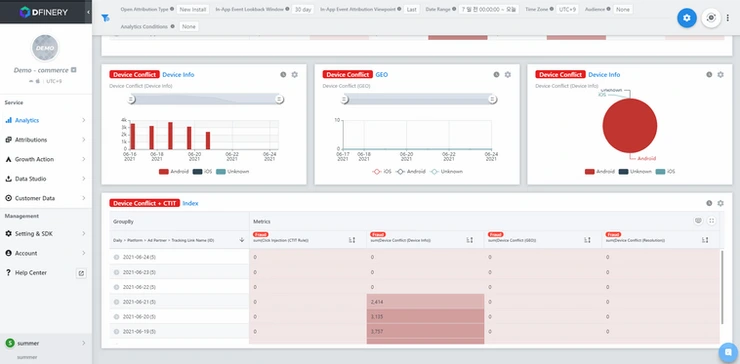740x364 pixels.
Task: Open the 30 day lookback window dropdown
Action: click(303, 9)
